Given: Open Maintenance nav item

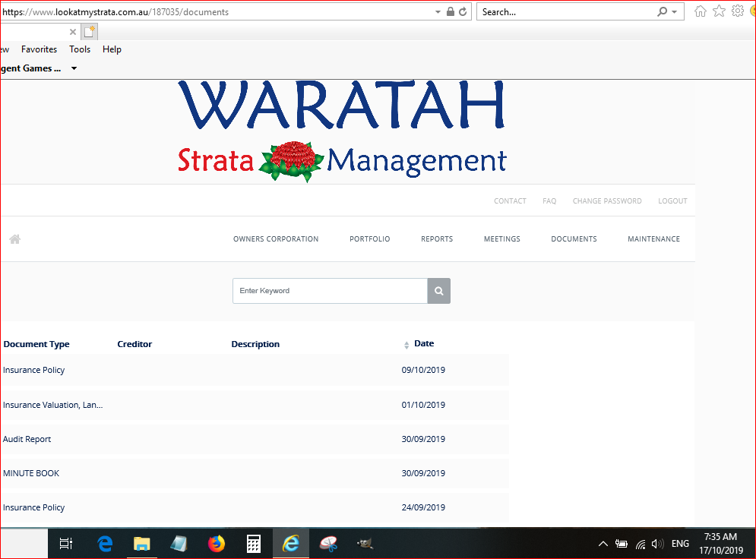Looking at the screenshot, I should [x=653, y=239].
